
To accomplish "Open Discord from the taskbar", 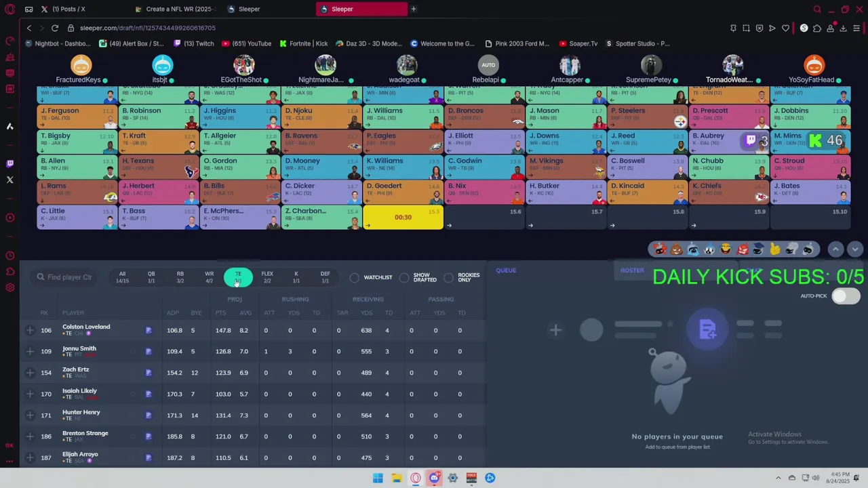I will click(x=435, y=478).
